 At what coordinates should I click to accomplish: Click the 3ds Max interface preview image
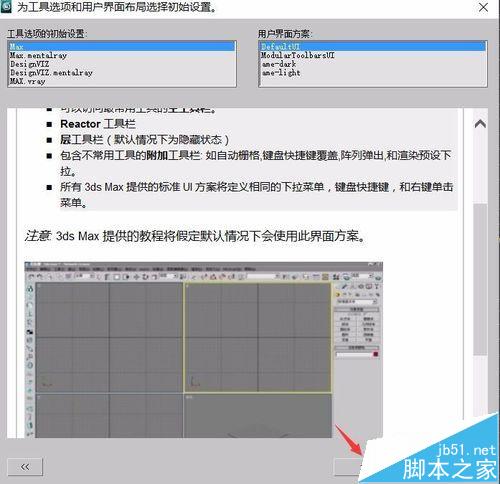click(203, 350)
